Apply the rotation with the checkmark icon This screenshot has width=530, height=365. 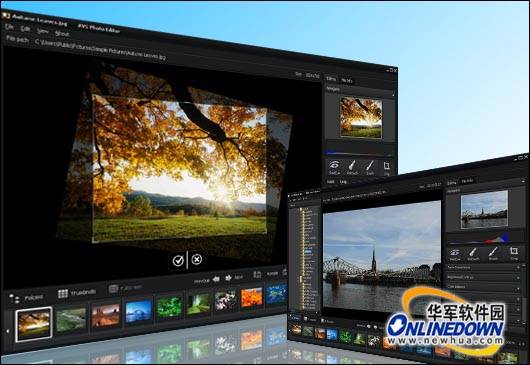tap(178, 260)
